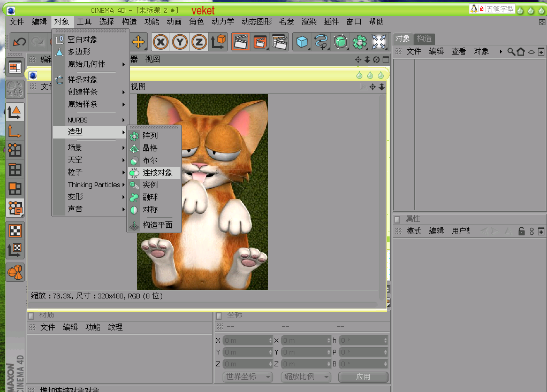Screen dimensions: 547x392
Task: Select the model mode icon
Action: pyautogui.click(x=15, y=112)
